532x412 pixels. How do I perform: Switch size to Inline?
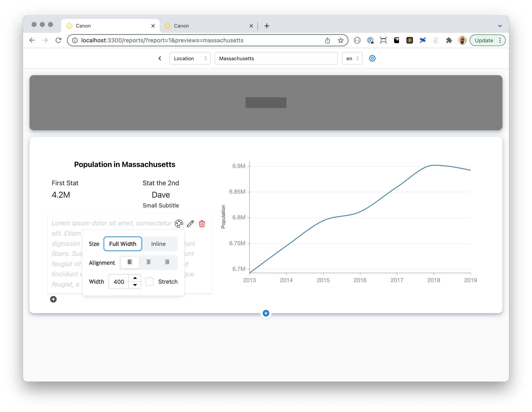point(158,244)
